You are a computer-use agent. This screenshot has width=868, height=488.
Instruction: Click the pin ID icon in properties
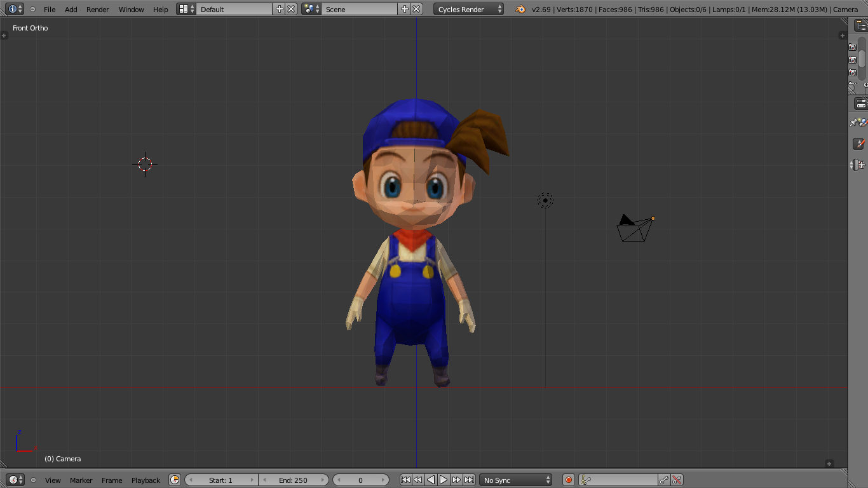click(854, 123)
